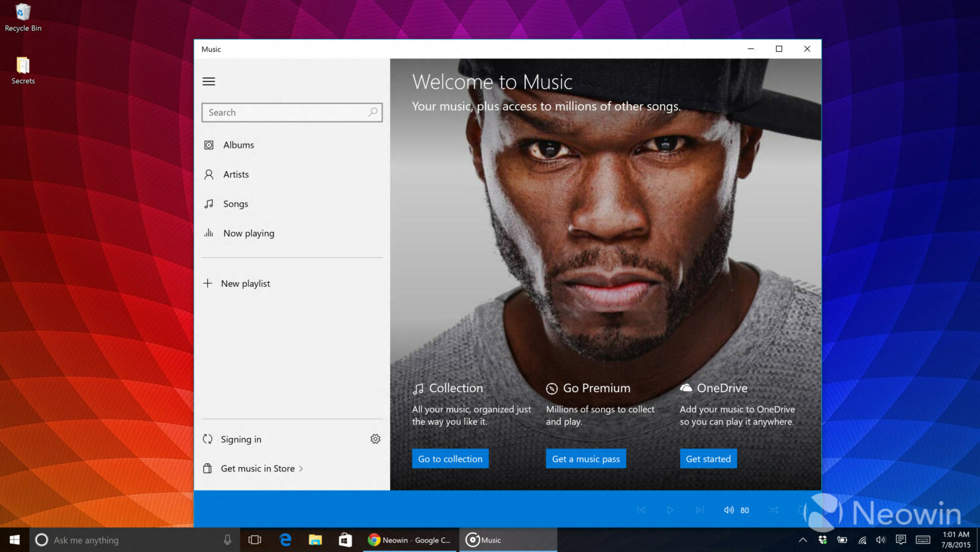The height and width of the screenshot is (552, 980).
Task: Click the Get a music pass button
Action: [x=586, y=459]
